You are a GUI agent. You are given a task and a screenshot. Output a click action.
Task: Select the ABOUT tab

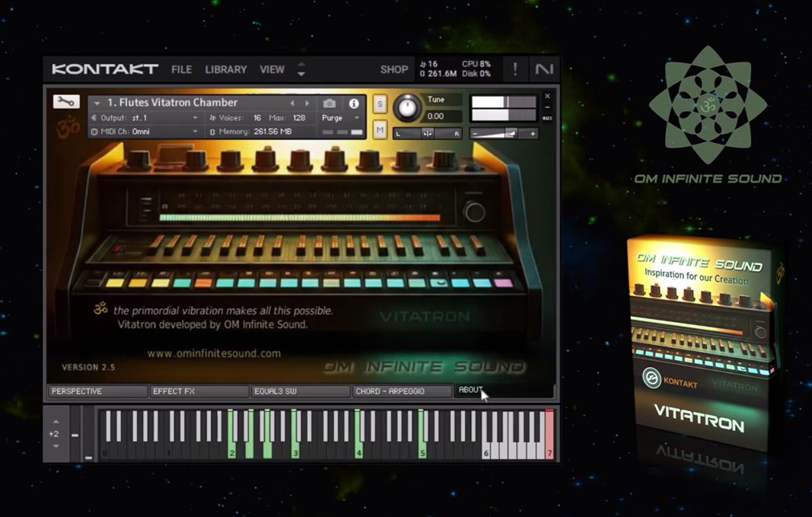click(x=470, y=390)
